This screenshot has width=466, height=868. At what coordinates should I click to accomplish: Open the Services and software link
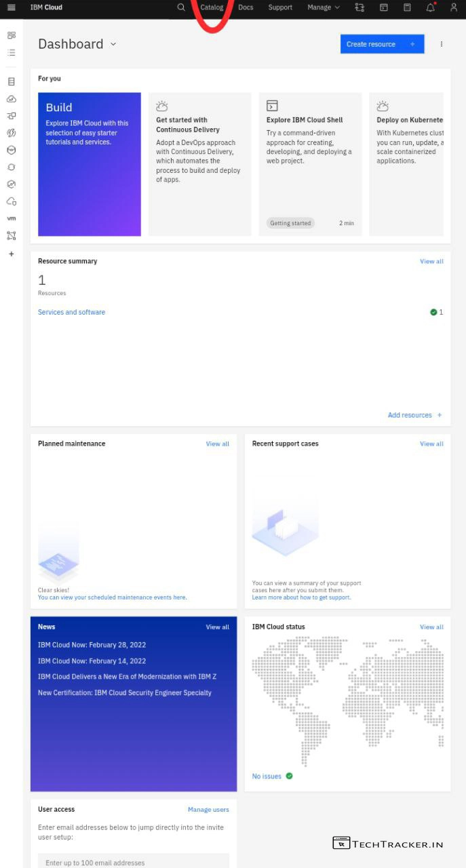click(71, 313)
